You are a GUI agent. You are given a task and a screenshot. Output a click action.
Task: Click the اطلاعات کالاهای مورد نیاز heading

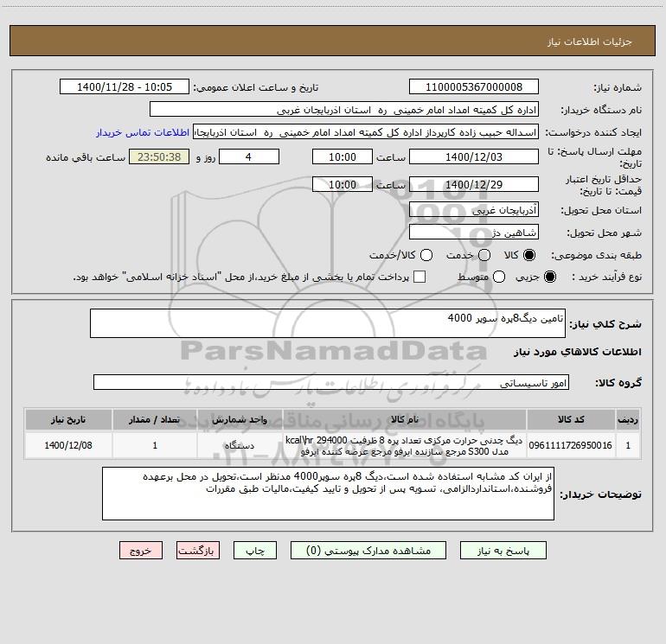pyautogui.click(x=578, y=352)
